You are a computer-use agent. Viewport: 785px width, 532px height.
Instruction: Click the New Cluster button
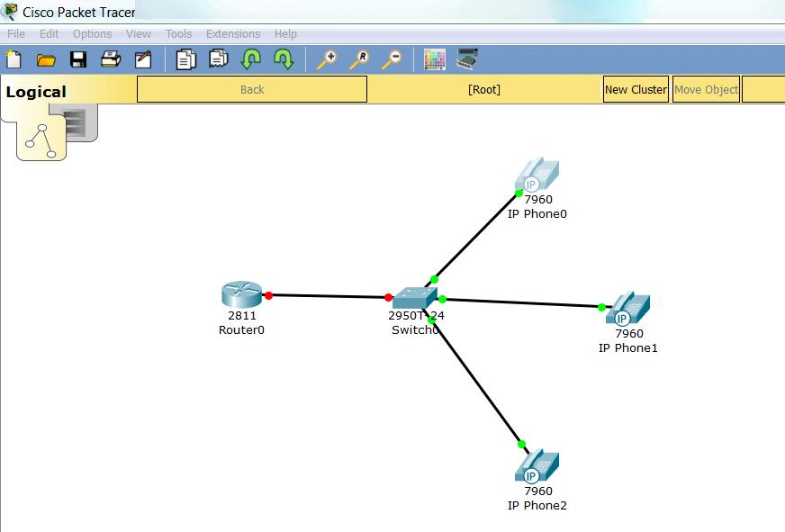click(x=636, y=89)
